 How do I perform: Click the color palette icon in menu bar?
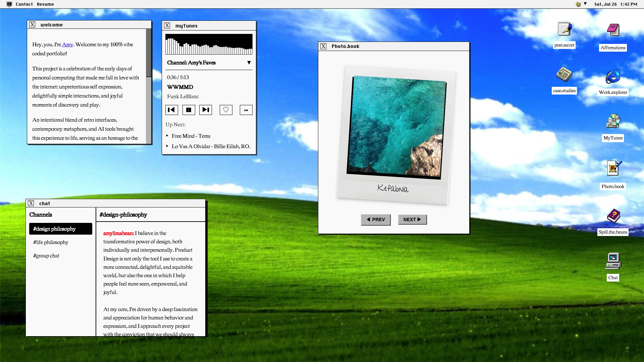click(578, 4)
